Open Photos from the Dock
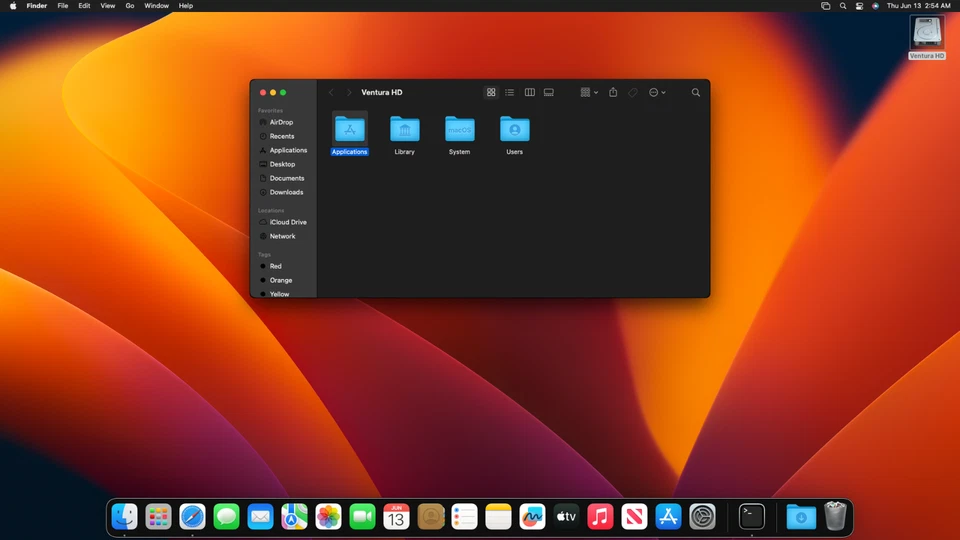Image resolution: width=960 pixels, height=540 pixels. 328,517
